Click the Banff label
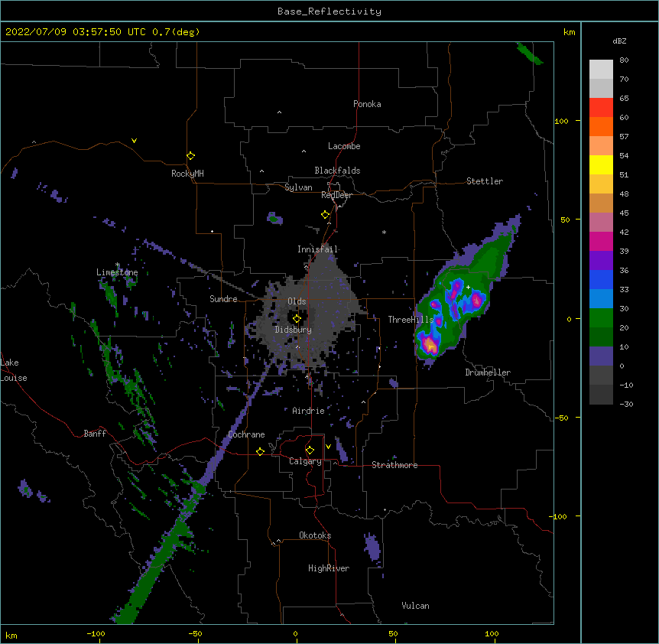The image size is (659, 644). 95,434
